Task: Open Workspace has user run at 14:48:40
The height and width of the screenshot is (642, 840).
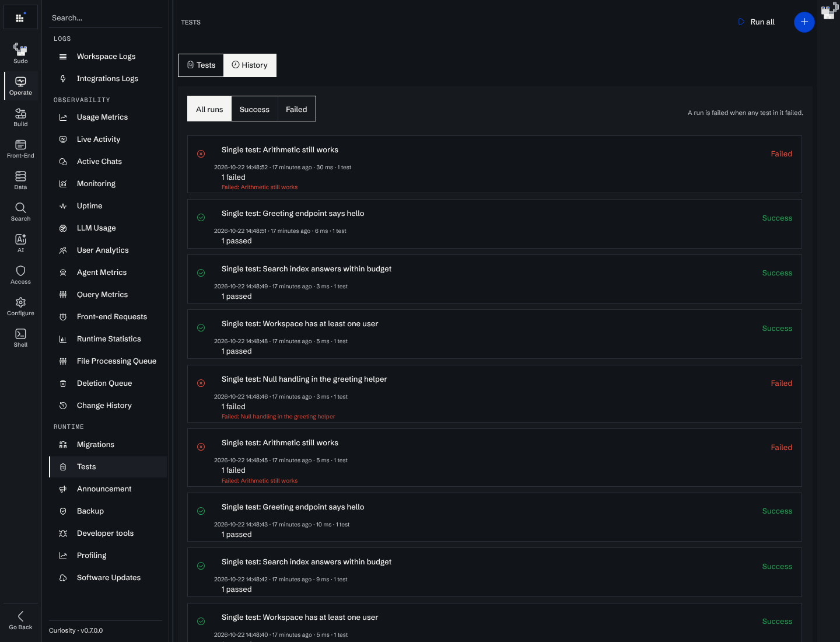Action: pyautogui.click(x=494, y=623)
